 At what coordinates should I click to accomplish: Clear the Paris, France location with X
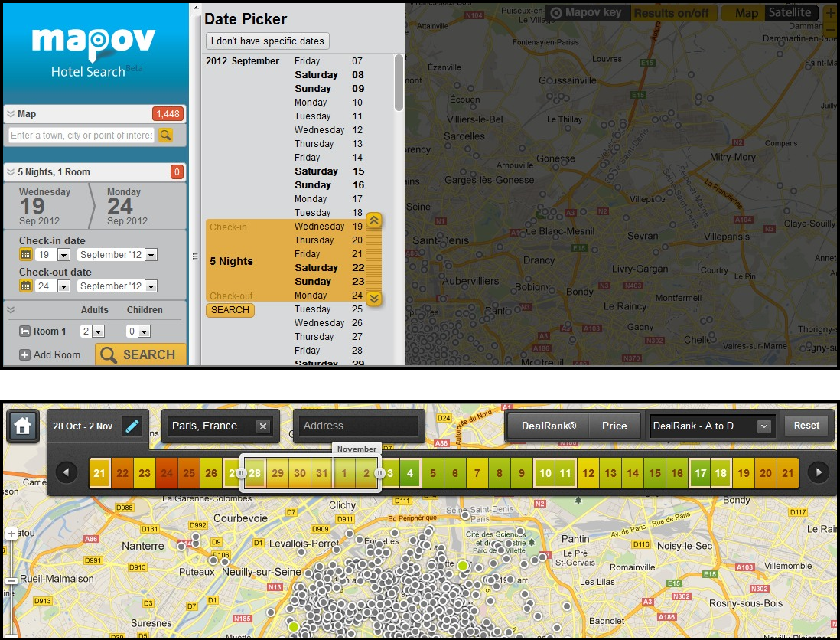tap(262, 426)
